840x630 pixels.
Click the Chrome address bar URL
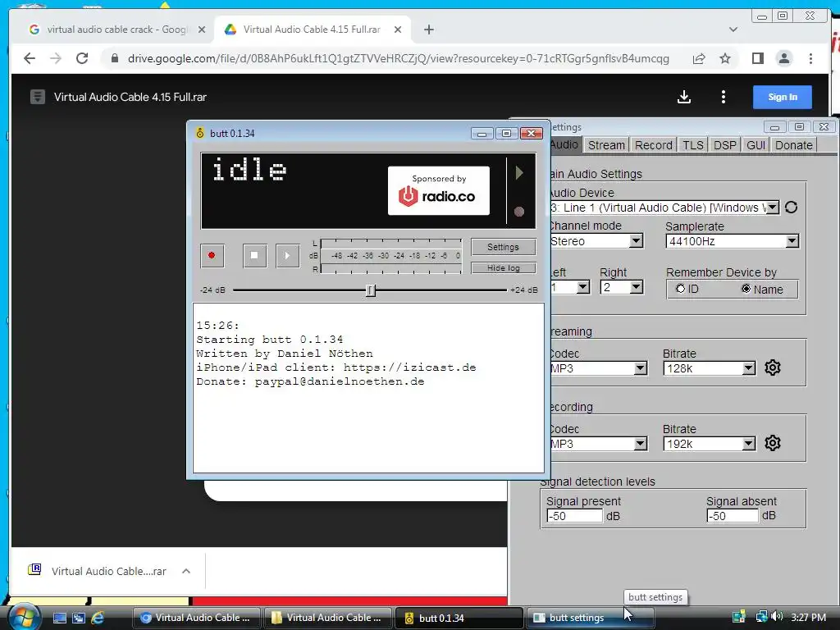[x=398, y=58]
